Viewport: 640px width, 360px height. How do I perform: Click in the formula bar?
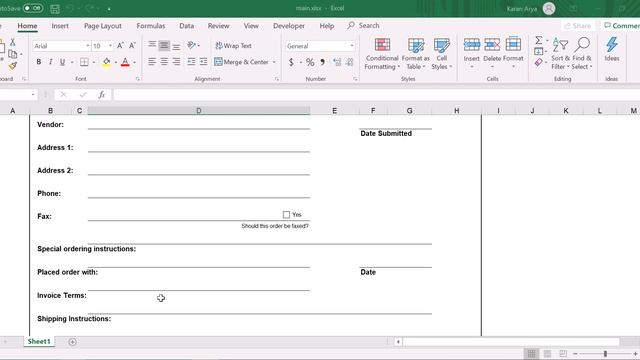[376, 95]
